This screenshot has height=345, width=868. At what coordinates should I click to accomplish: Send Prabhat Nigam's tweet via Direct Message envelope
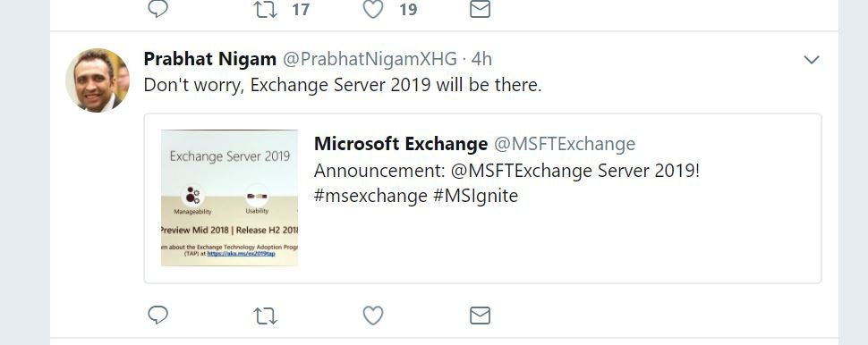[x=480, y=316]
